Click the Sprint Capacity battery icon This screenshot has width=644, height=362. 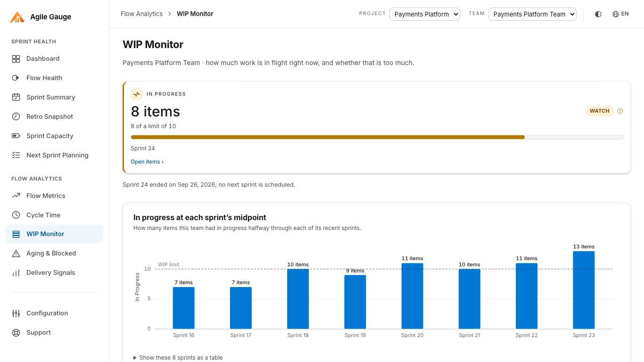16,136
